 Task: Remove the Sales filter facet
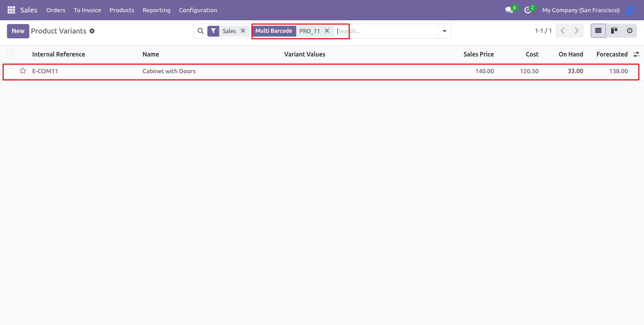point(243,31)
